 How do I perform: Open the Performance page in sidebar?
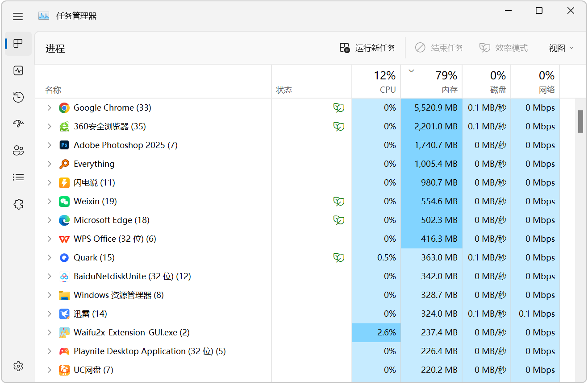click(x=18, y=70)
